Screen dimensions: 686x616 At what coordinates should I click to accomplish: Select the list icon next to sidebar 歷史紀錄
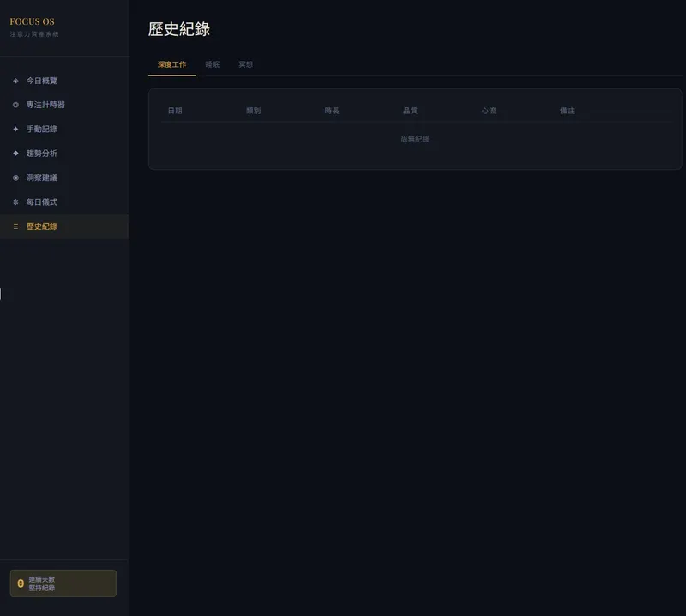[x=15, y=226]
